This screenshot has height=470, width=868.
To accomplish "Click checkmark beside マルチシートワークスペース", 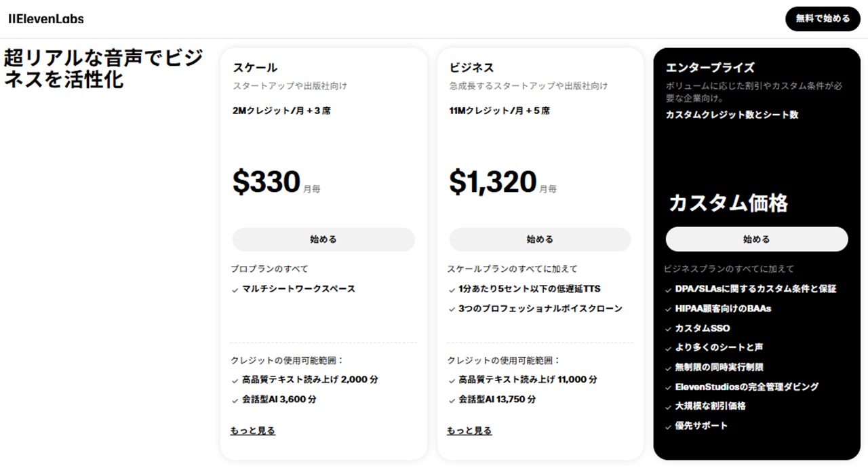I will click(235, 290).
